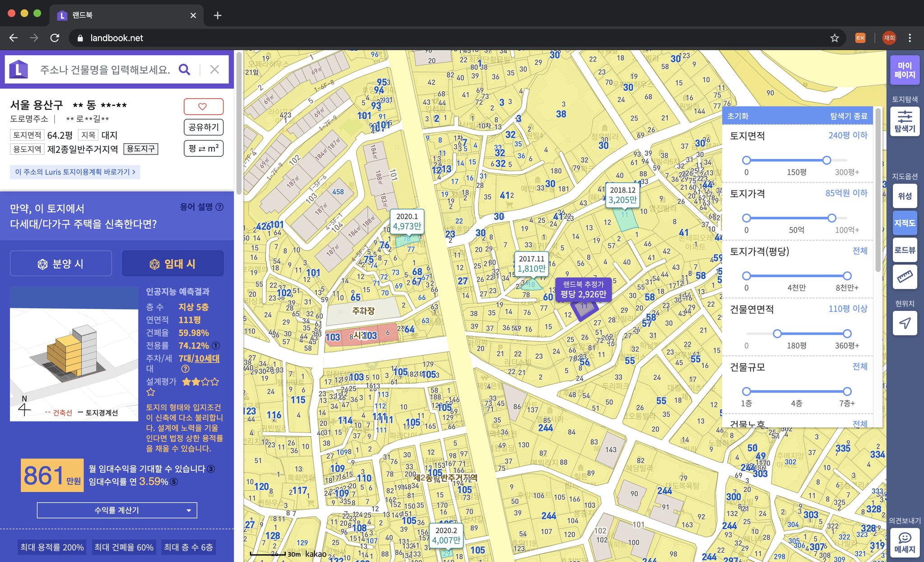Image resolution: width=924 pixels, height=562 pixels.
Task: Click 최대 용적률 200% tag
Action: 52,547
